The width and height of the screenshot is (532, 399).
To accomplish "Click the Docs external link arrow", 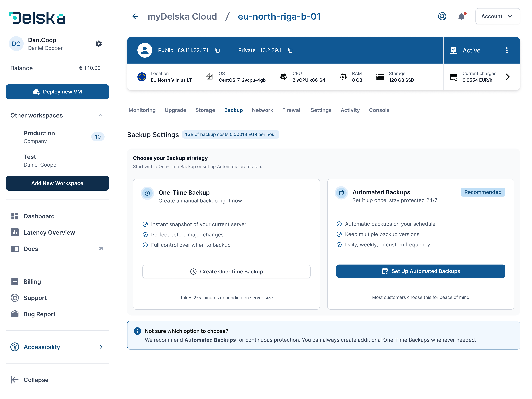I will [101, 248].
